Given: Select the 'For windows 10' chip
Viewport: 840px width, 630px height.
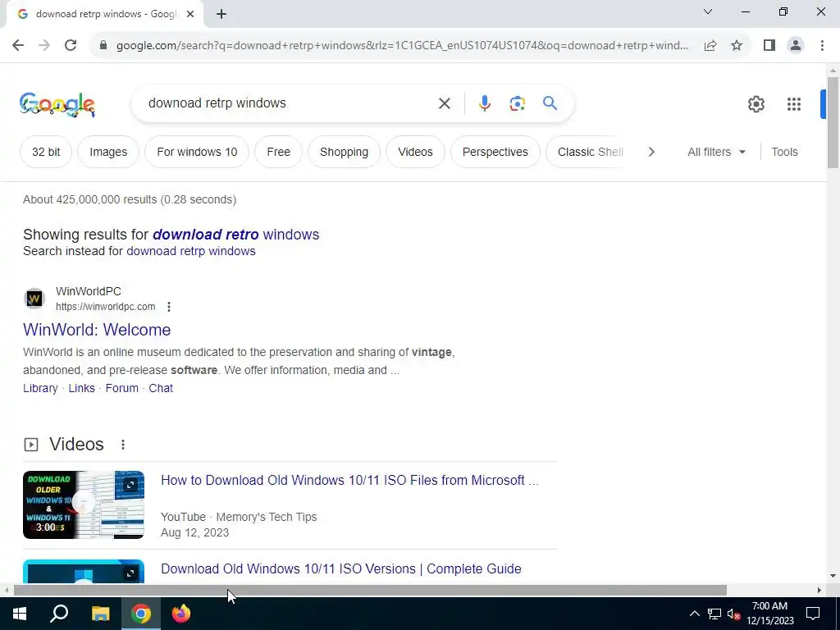Looking at the screenshot, I should coord(197,152).
